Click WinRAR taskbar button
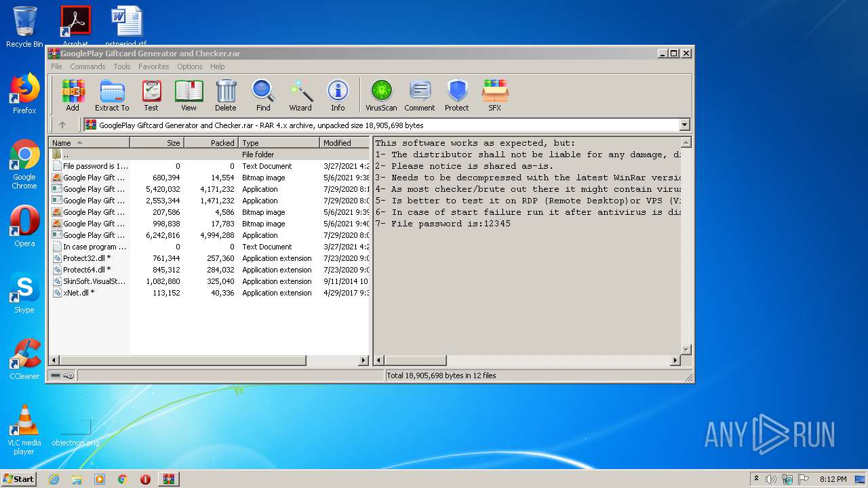 pyautogui.click(x=168, y=479)
